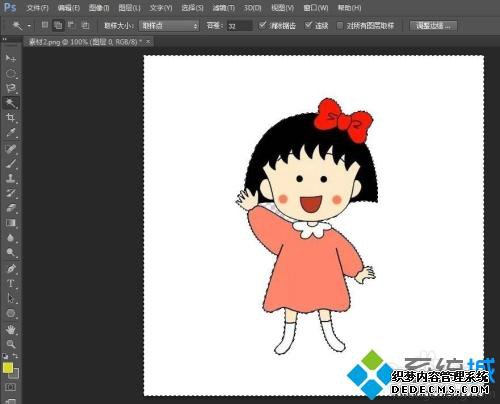The height and width of the screenshot is (404, 500).
Task: Enable sample all layers checkbox
Action: (340, 26)
